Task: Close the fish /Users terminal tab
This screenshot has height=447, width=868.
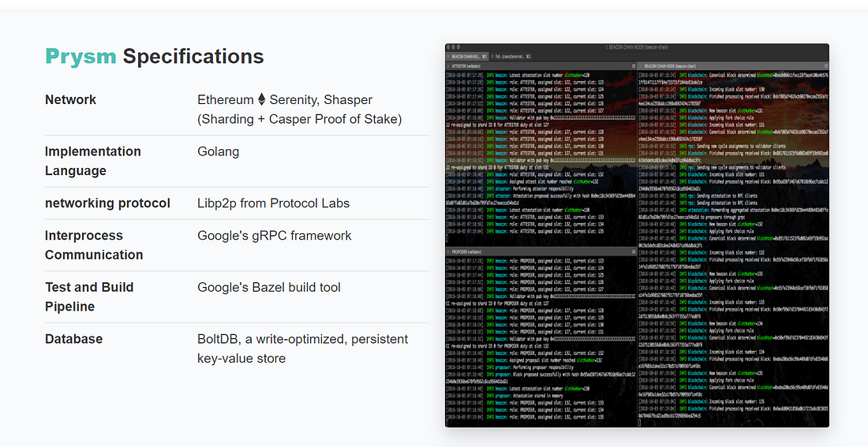Action: [x=492, y=57]
